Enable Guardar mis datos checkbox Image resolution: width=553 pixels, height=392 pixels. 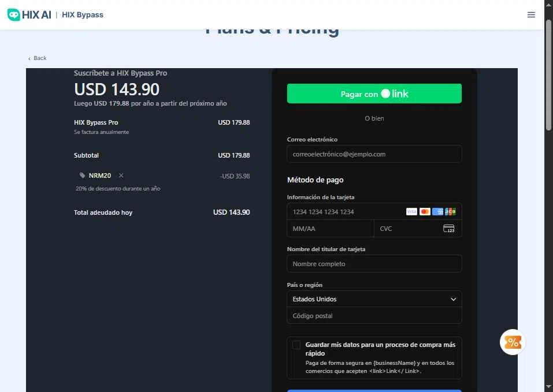coord(296,345)
